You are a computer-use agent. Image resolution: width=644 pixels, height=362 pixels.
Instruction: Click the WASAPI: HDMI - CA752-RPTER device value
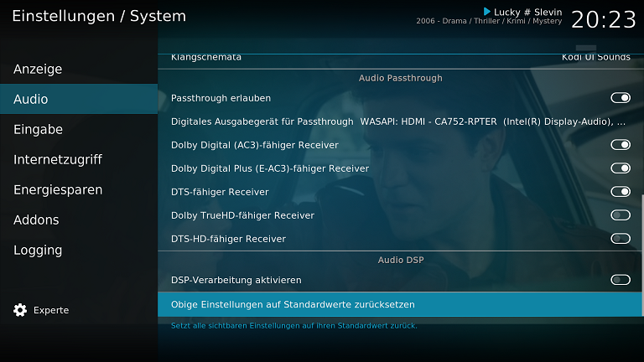[493, 122]
